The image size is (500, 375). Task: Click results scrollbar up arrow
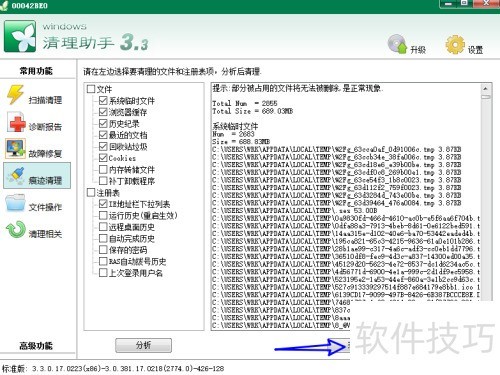pos(486,89)
